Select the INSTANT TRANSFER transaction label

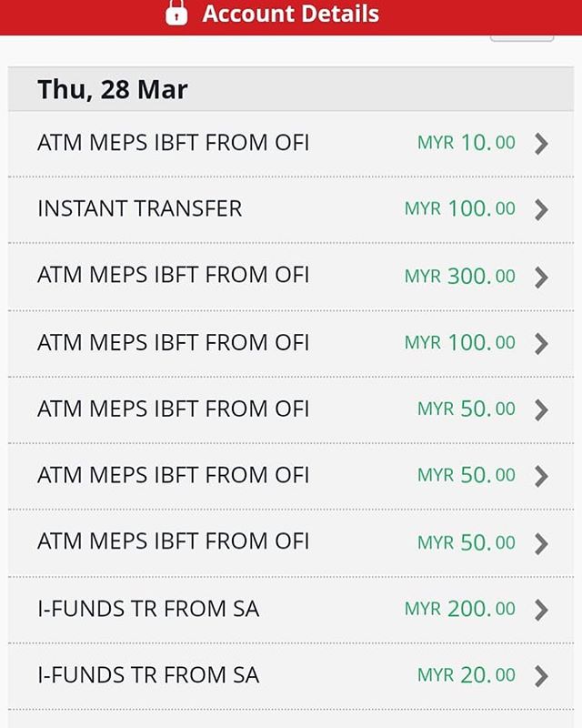[x=140, y=208]
